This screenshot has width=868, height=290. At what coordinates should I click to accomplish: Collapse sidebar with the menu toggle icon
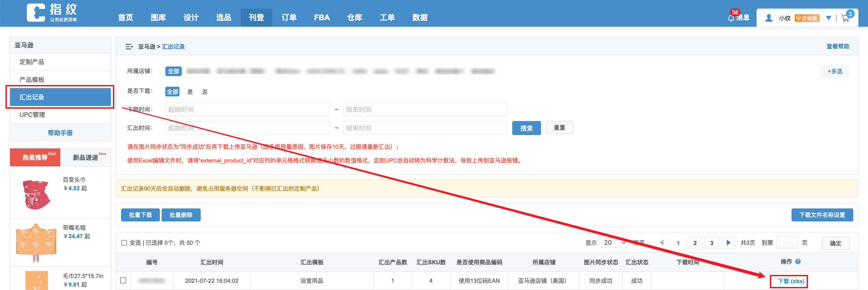pyautogui.click(x=129, y=47)
